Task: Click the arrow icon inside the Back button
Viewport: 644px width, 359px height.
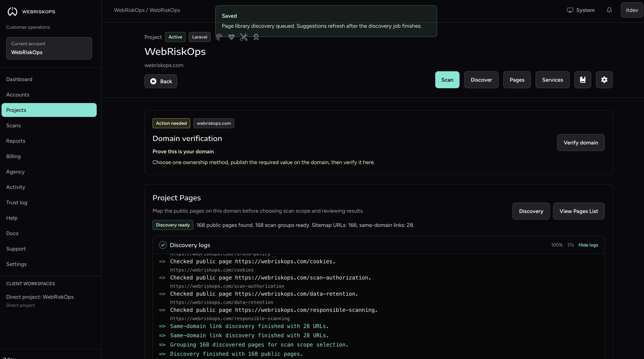Action: pos(153,81)
